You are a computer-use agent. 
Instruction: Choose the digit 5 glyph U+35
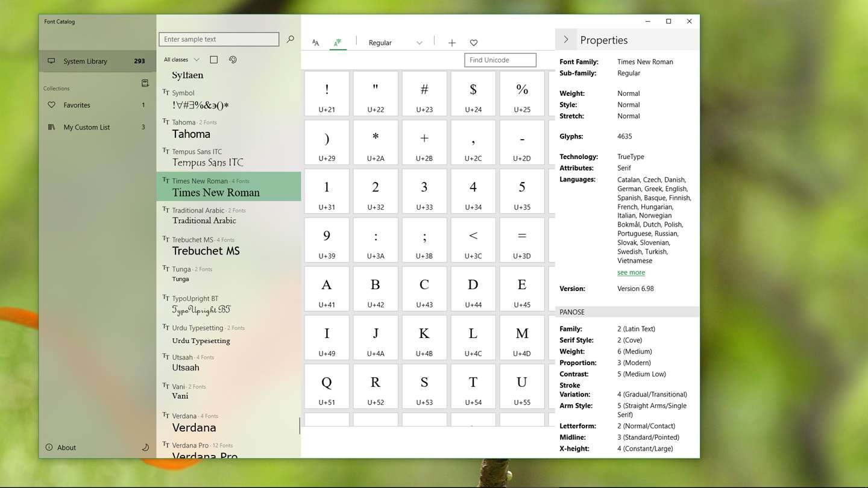point(522,191)
